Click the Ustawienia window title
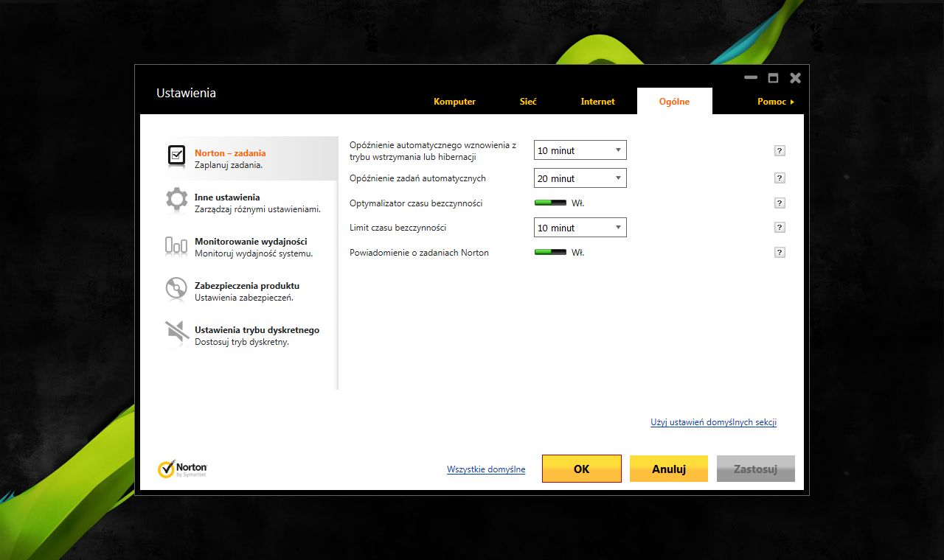The height and width of the screenshot is (560, 944). point(186,94)
